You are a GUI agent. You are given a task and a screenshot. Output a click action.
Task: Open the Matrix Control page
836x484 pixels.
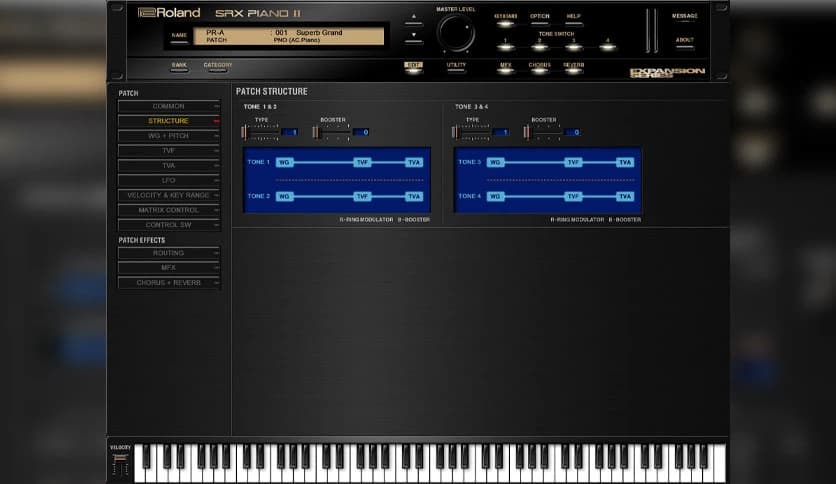pyautogui.click(x=168, y=210)
